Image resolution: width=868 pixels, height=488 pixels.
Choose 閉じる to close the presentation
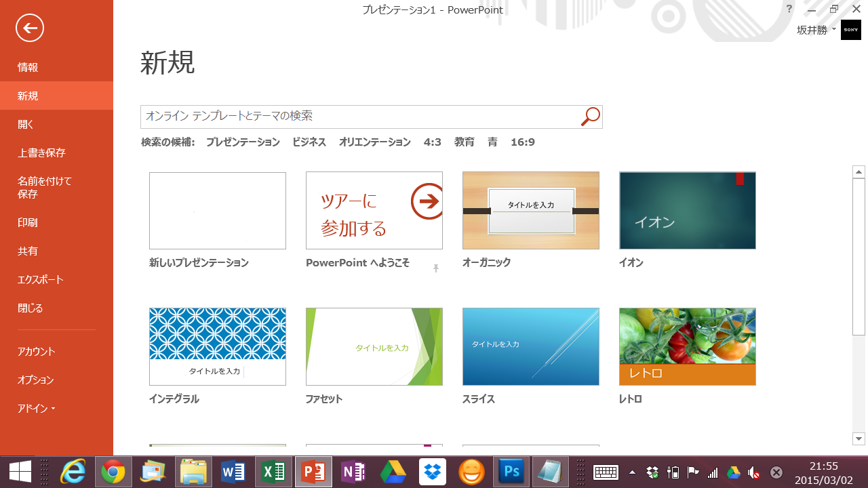coord(57,308)
